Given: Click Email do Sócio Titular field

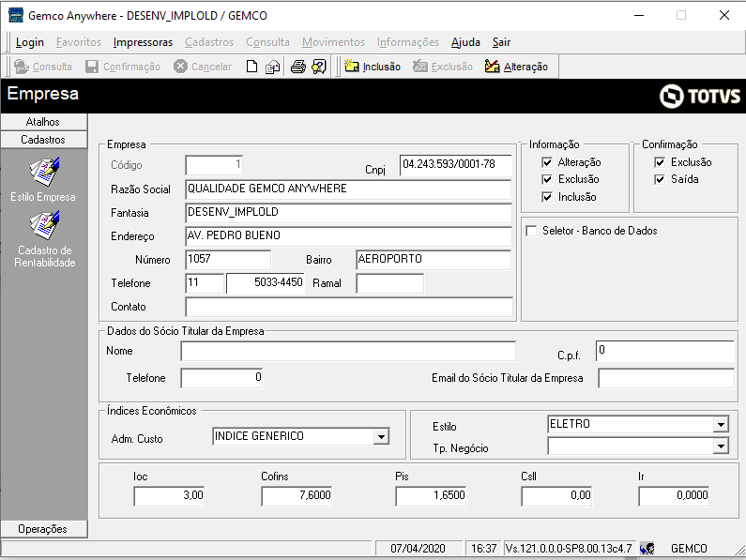Looking at the screenshot, I should pos(666,378).
